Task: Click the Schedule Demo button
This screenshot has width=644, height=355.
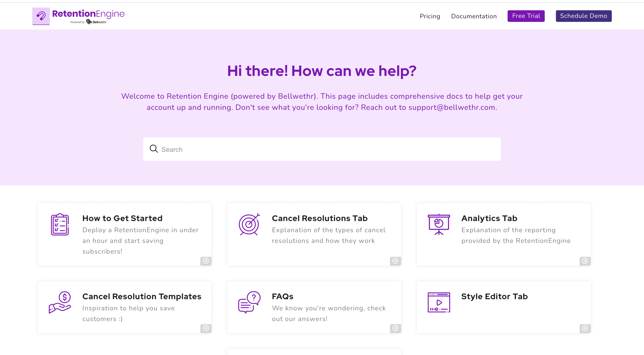Action: [x=583, y=16]
